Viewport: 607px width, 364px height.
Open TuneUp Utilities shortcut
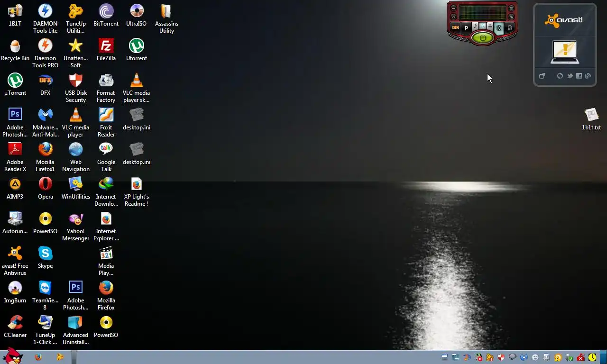coord(76,18)
